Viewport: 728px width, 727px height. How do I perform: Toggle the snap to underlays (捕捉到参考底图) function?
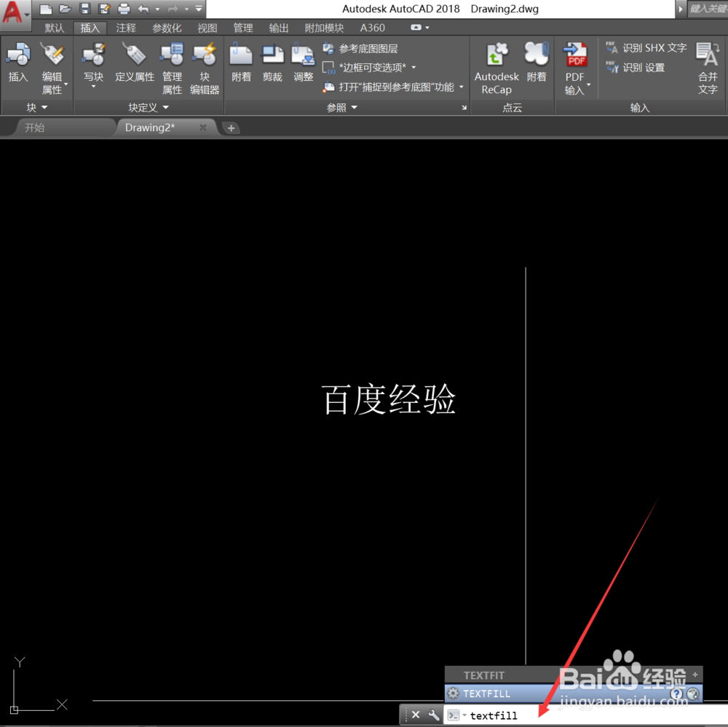click(x=388, y=87)
